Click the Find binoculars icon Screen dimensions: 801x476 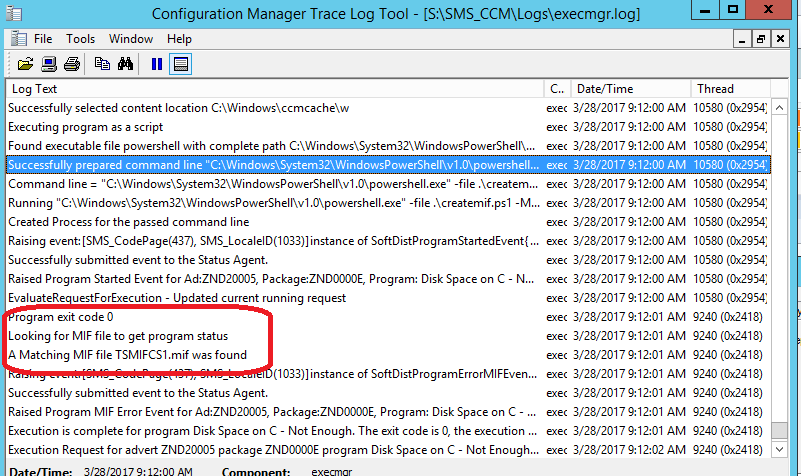(126, 64)
